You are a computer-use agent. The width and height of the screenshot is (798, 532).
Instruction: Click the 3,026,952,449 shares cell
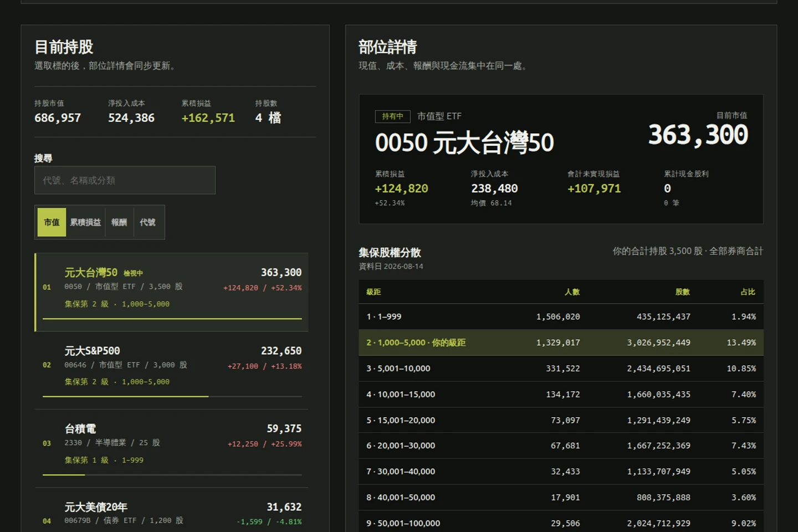[x=659, y=342]
